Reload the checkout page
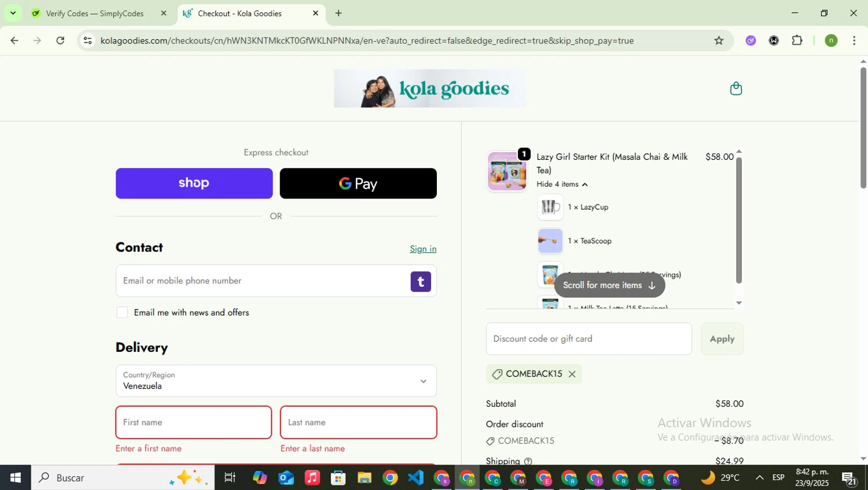Image resolution: width=868 pixels, height=490 pixels. (60, 40)
